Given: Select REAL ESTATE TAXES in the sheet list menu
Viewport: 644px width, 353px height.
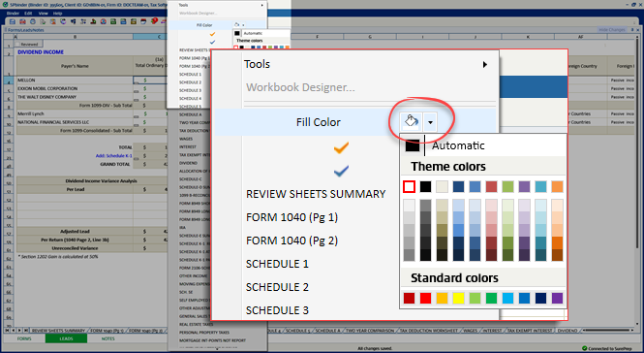Looking at the screenshot, I should (x=196, y=324).
